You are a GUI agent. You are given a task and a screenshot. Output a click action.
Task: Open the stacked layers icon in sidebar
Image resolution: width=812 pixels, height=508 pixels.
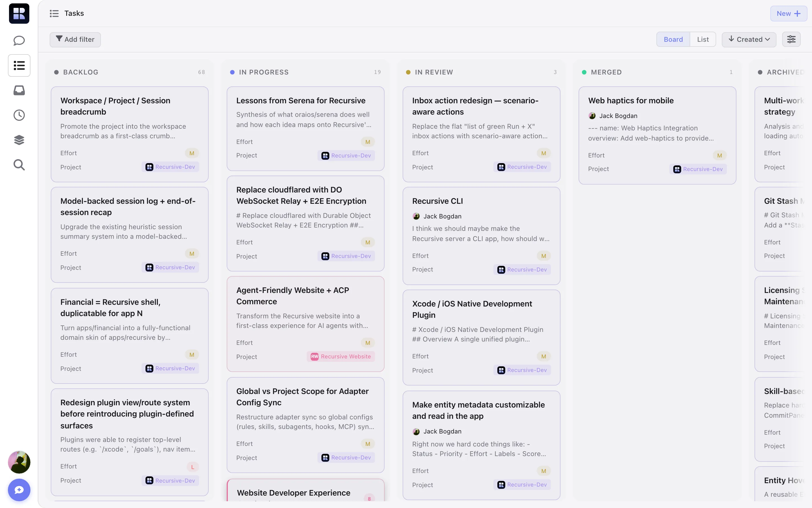coord(19,140)
